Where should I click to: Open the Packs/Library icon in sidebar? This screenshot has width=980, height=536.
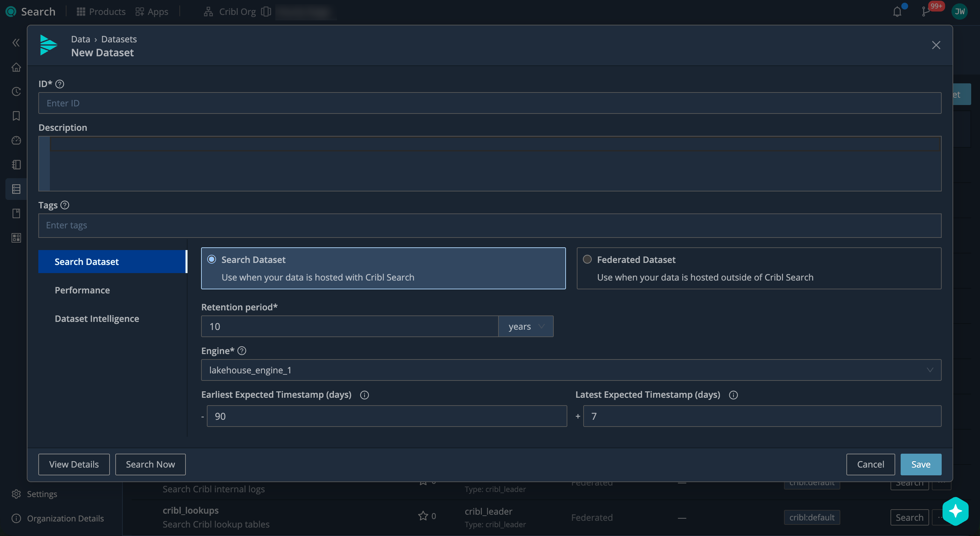[16, 213]
